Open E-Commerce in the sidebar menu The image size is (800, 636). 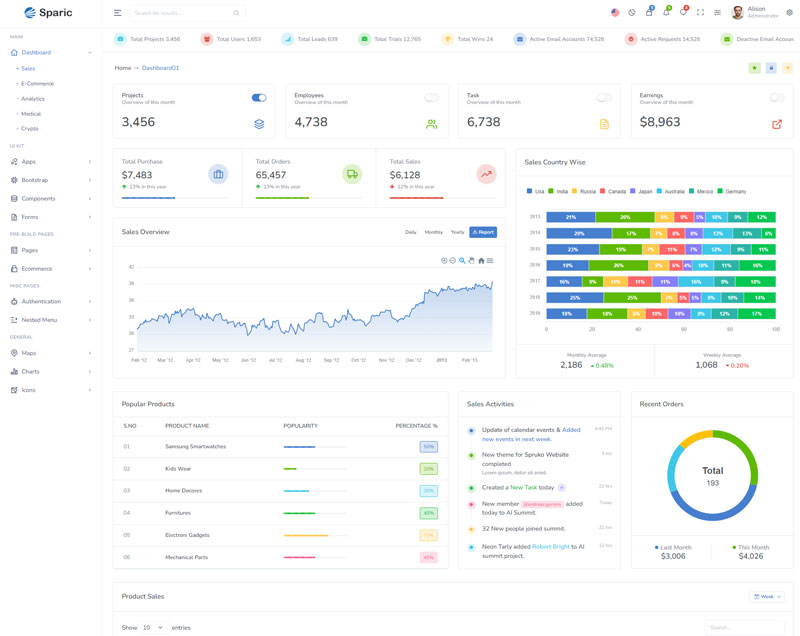pyautogui.click(x=38, y=83)
